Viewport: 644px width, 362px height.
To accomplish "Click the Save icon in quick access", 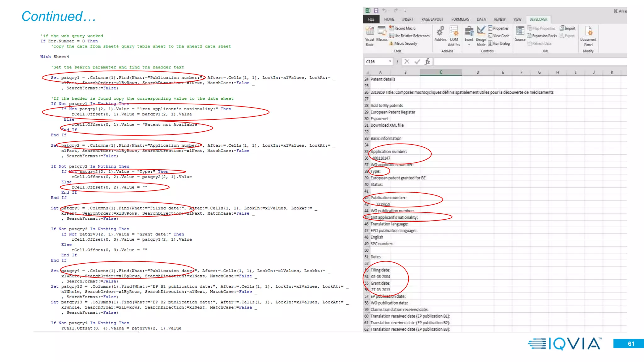I will (376, 11).
